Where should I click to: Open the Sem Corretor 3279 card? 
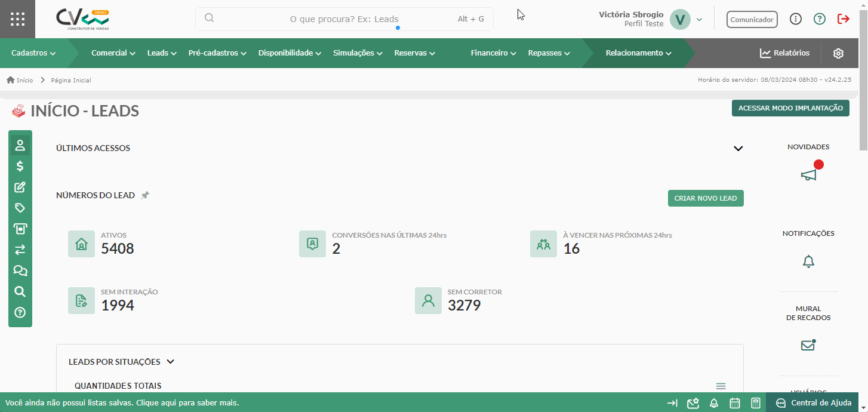[458, 300]
